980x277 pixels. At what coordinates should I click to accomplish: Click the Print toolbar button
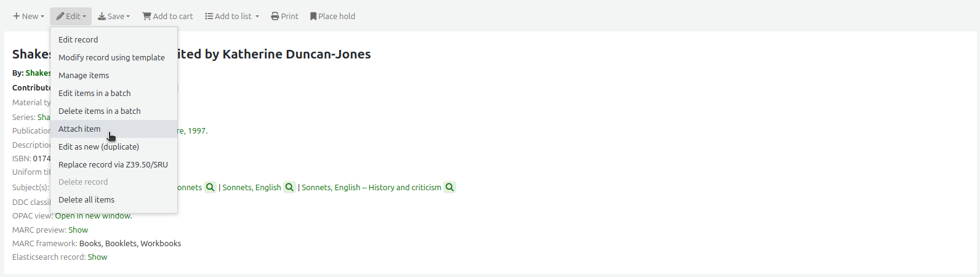(284, 16)
